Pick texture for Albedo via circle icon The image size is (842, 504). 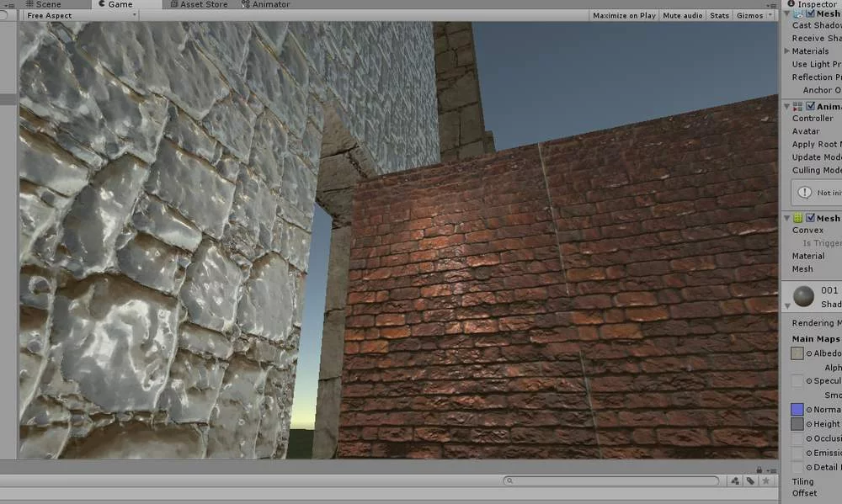click(808, 353)
